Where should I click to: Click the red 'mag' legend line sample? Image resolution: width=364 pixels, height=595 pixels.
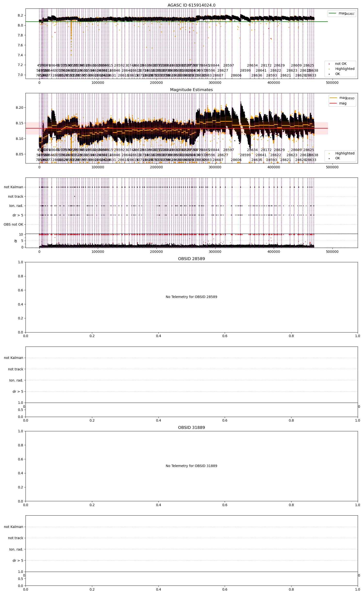(333, 103)
